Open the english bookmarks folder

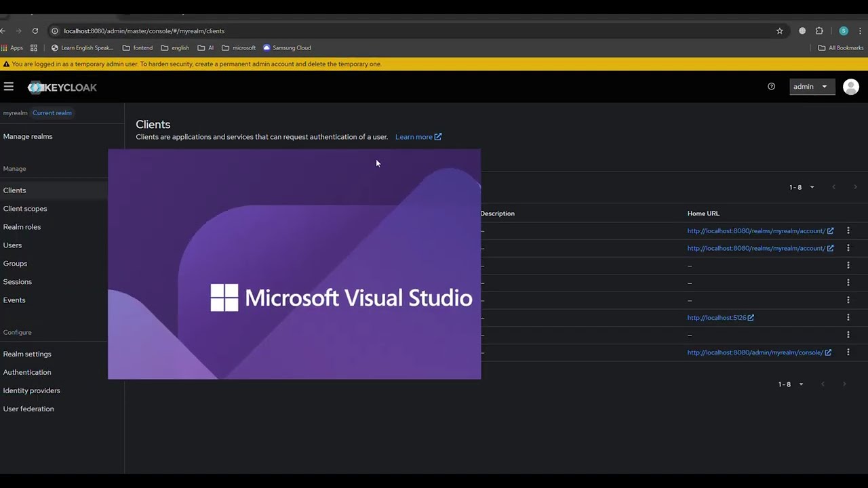(175, 47)
